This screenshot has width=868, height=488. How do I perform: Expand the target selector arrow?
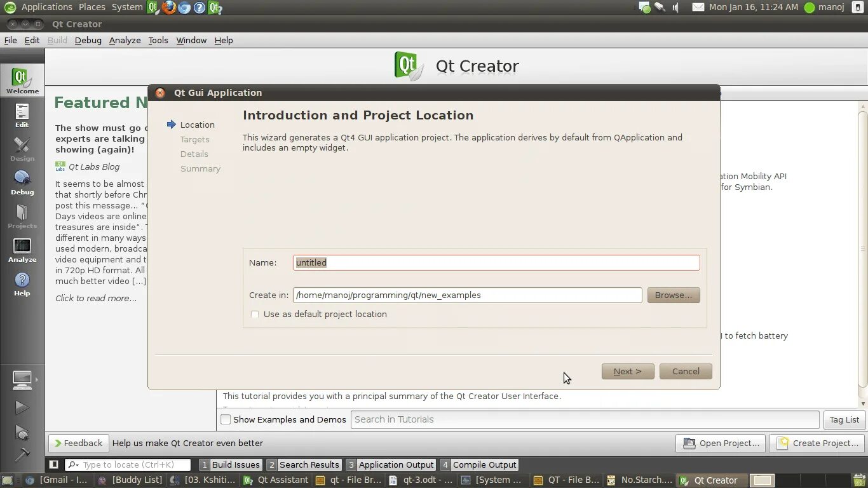point(36,379)
